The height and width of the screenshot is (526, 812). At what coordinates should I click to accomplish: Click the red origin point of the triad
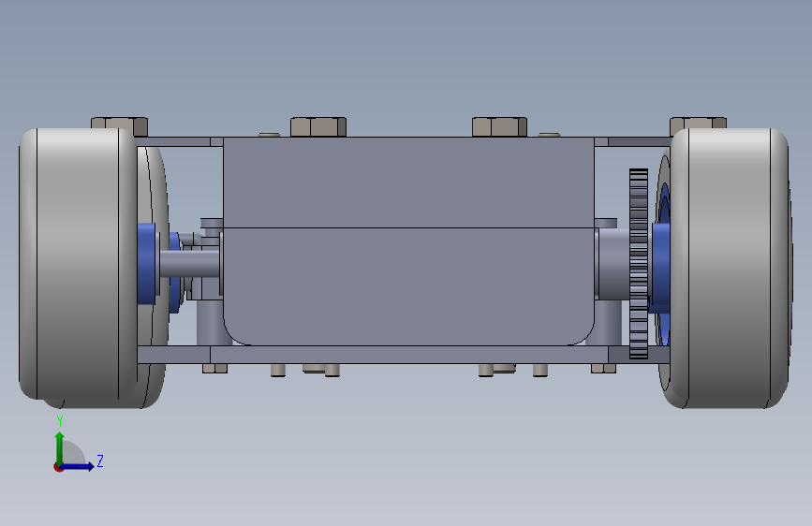pyautogui.click(x=58, y=467)
